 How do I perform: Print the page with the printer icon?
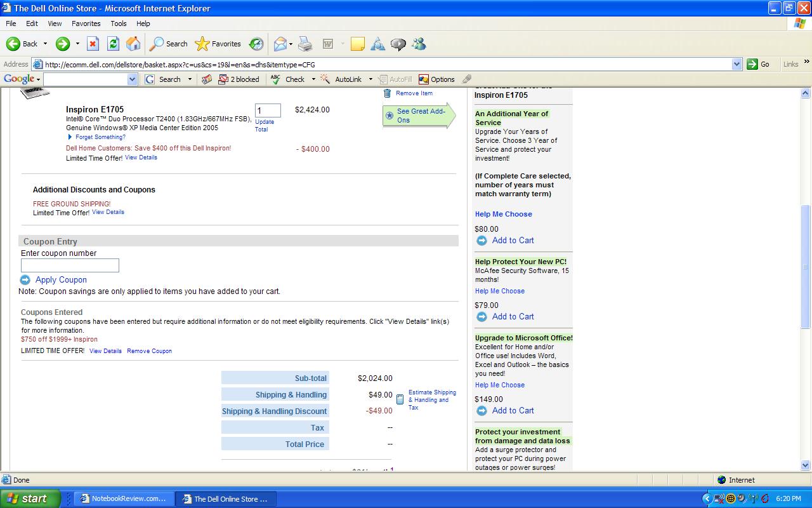pos(305,44)
